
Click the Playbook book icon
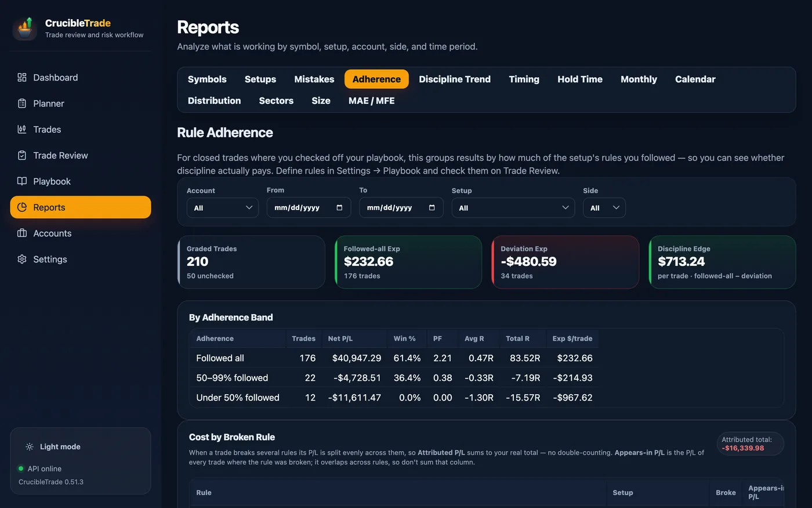[22, 181]
